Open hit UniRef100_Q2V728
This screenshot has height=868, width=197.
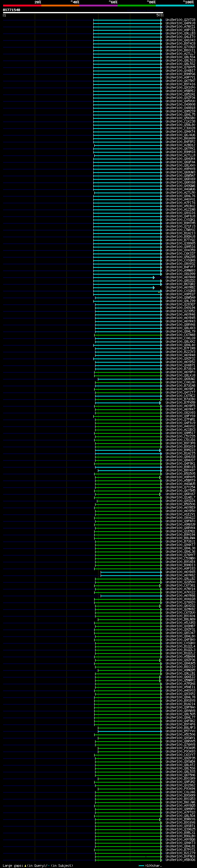click(180, 20)
